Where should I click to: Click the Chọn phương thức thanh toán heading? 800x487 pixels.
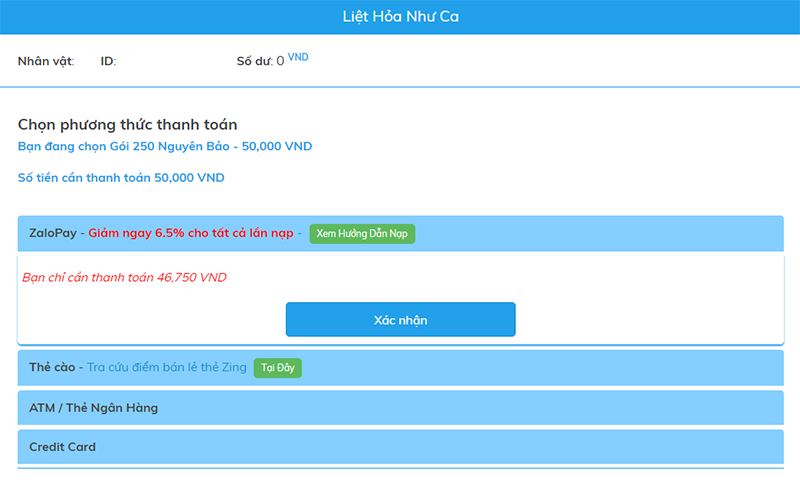[x=128, y=124]
